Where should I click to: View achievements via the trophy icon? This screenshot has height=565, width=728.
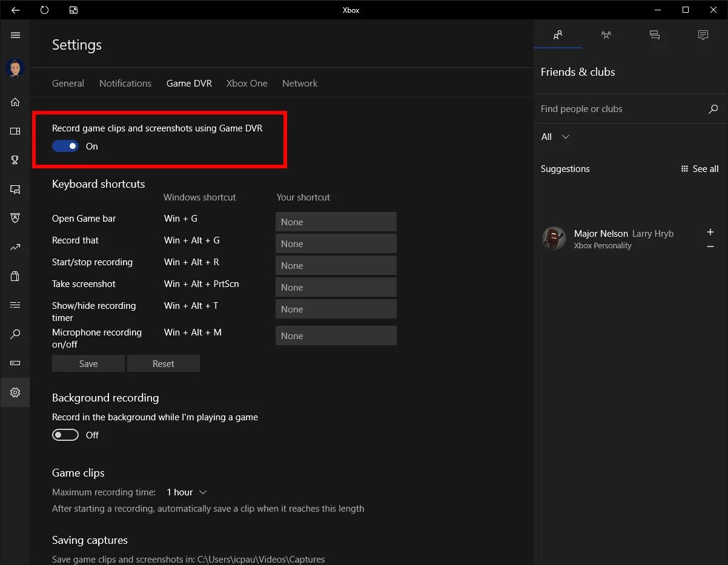(x=15, y=160)
